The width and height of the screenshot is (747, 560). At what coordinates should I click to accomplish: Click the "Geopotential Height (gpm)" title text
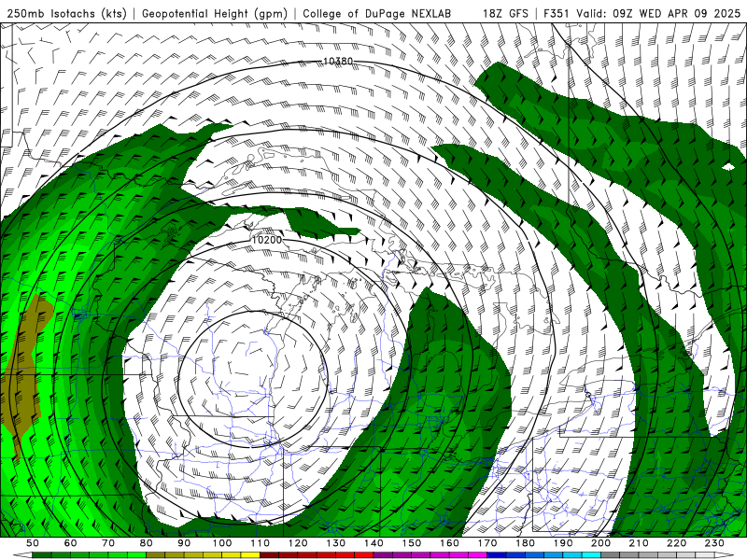(215, 13)
